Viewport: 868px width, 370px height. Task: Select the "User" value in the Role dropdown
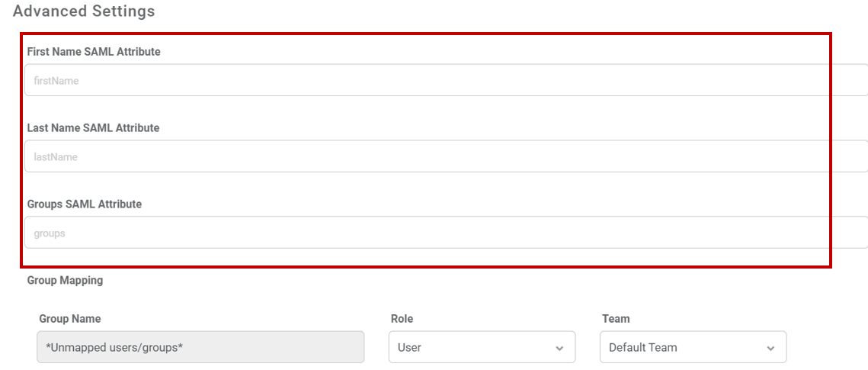[409, 347]
